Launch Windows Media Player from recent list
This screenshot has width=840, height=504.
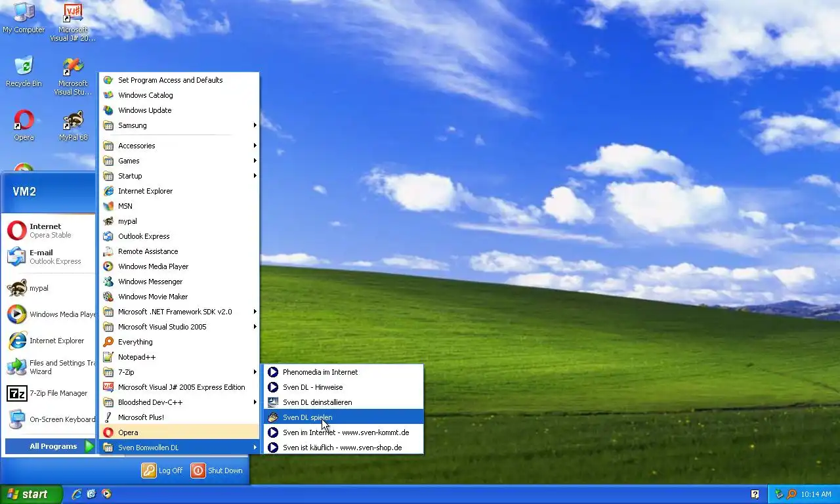49,314
